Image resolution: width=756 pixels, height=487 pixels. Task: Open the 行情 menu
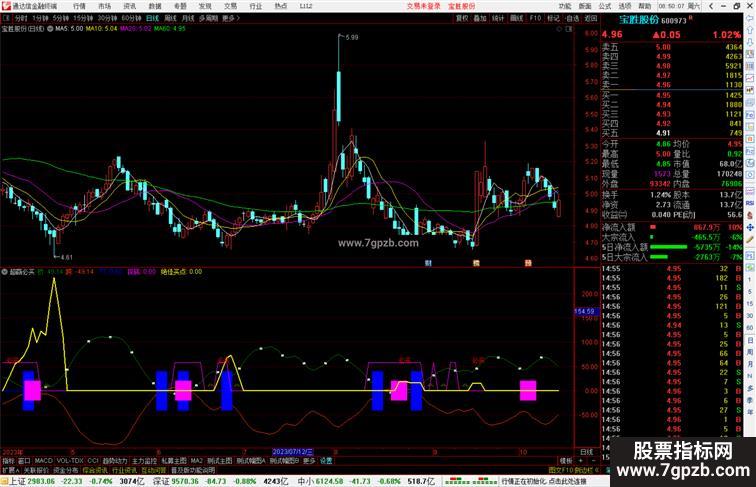(x=79, y=6)
